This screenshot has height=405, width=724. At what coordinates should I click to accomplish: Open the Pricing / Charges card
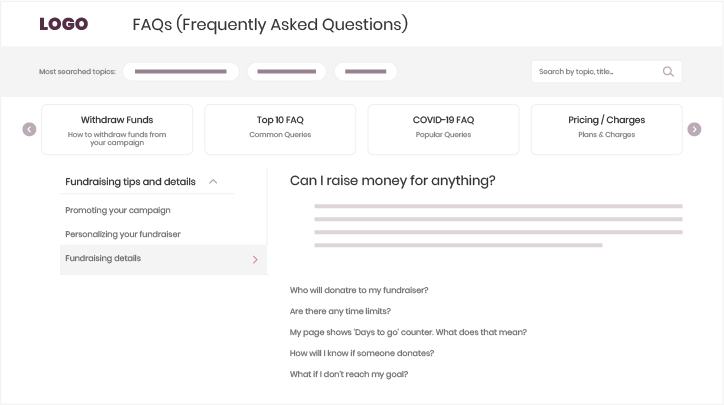click(606, 130)
